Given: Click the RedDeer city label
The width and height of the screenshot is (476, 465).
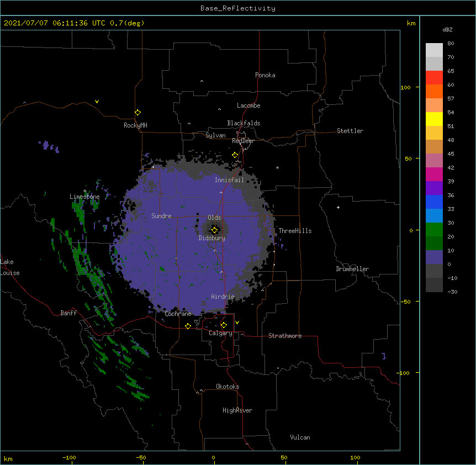Looking at the screenshot, I should point(243,141).
